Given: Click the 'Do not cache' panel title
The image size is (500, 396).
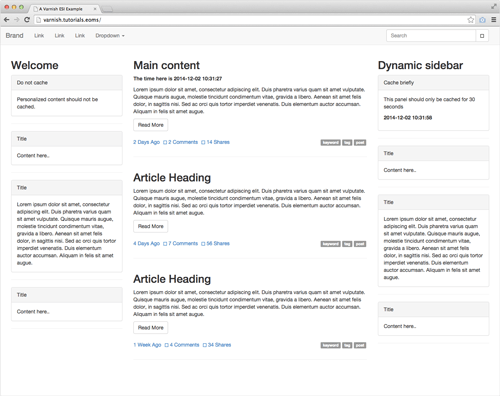Looking at the screenshot, I should coord(32,83).
